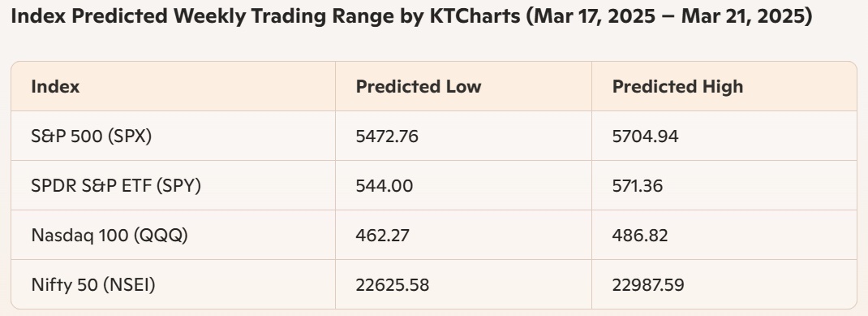The image size is (868, 316).
Task: Select QQQ predicted high value 486.82
Action: (x=640, y=235)
